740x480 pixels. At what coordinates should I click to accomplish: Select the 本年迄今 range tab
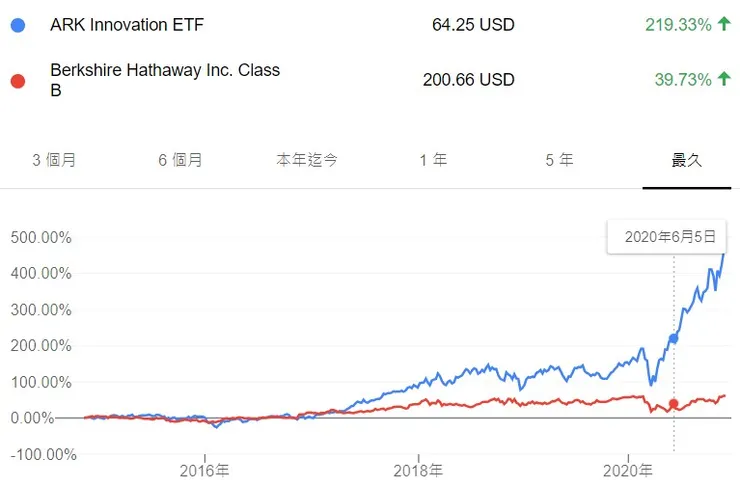(307, 160)
